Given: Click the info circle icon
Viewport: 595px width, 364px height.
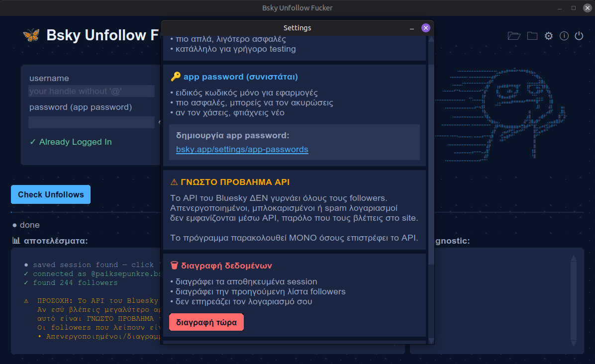Looking at the screenshot, I should (x=564, y=36).
